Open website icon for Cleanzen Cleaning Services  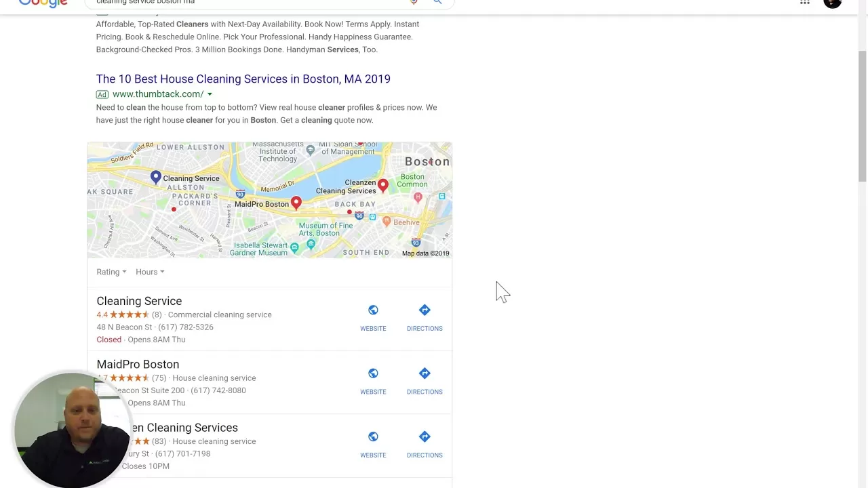[373, 436]
